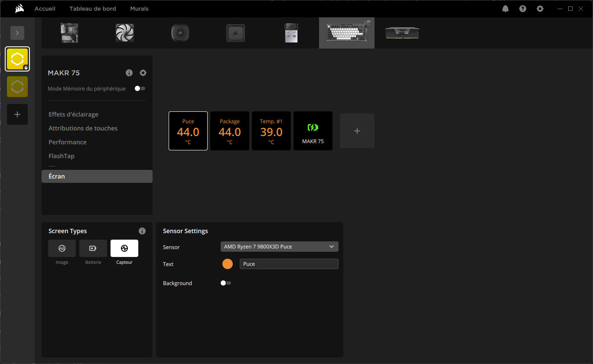Choose the Batterie screen type
This screenshot has height=364, width=593.
(93, 248)
